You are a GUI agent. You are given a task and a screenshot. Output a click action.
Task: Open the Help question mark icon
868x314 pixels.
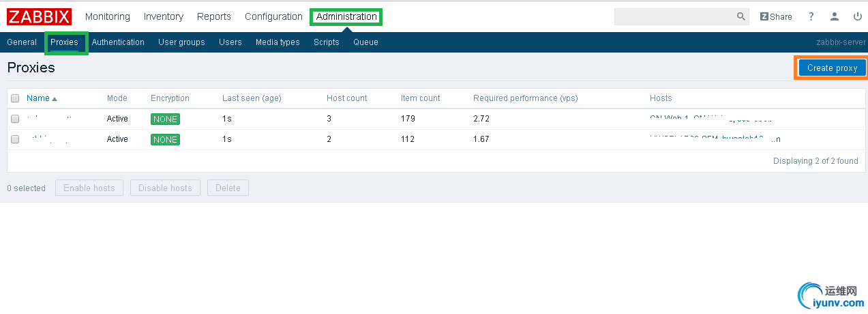(x=811, y=16)
